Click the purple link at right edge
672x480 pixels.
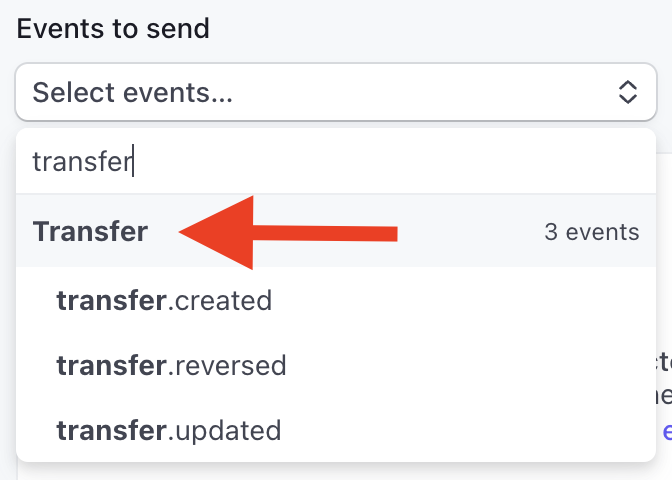[666, 431]
